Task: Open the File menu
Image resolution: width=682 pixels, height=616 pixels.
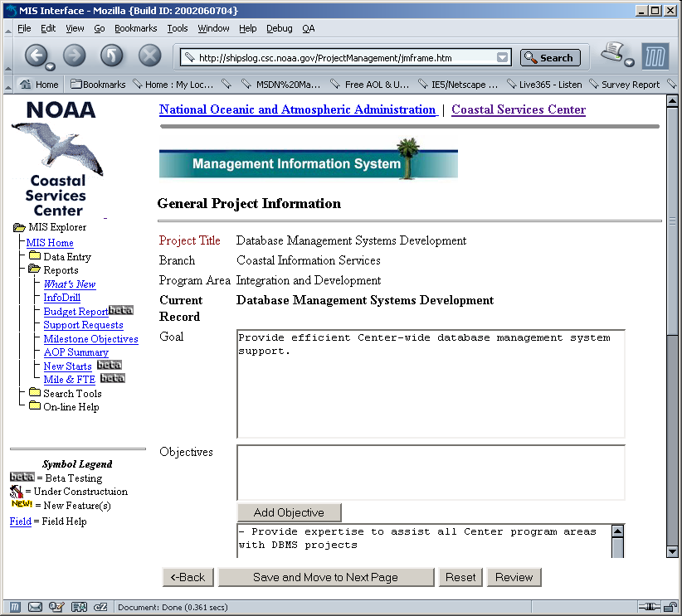Action: pos(24,28)
